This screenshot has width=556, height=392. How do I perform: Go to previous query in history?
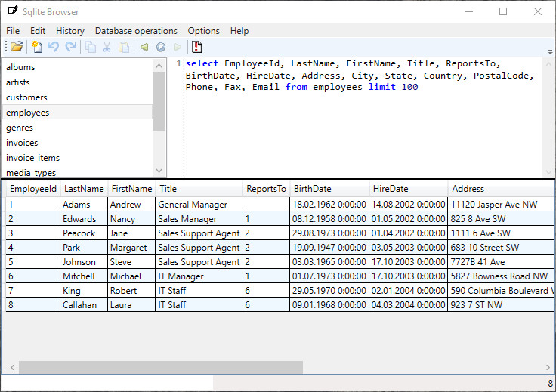point(144,47)
